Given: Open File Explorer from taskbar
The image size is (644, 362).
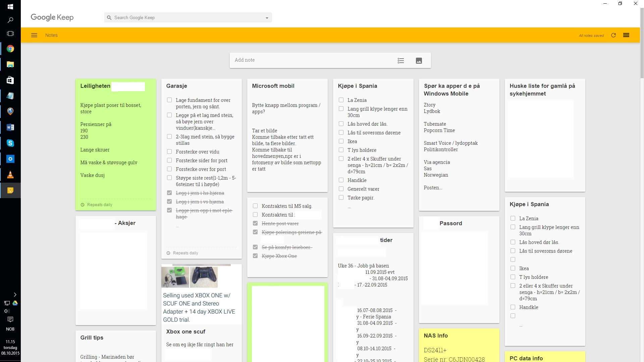Looking at the screenshot, I should click(x=10, y=64).
